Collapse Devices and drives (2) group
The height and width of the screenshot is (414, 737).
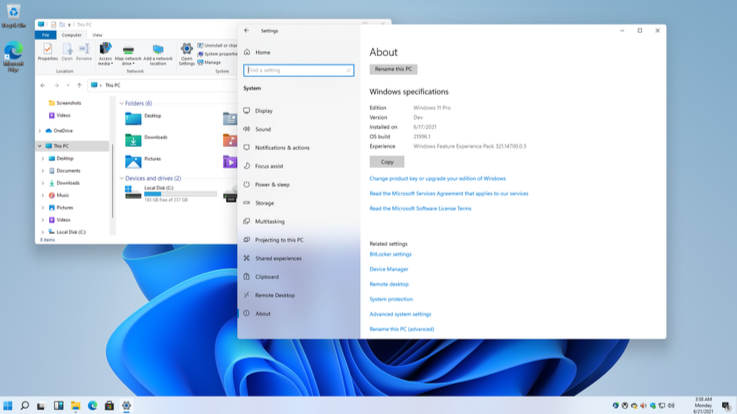click(122, 179)
